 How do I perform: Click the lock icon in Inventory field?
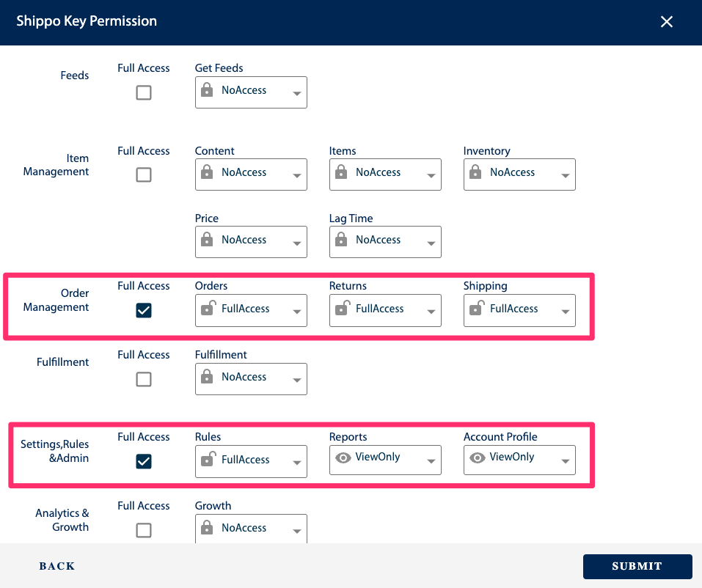click(476, 173)
